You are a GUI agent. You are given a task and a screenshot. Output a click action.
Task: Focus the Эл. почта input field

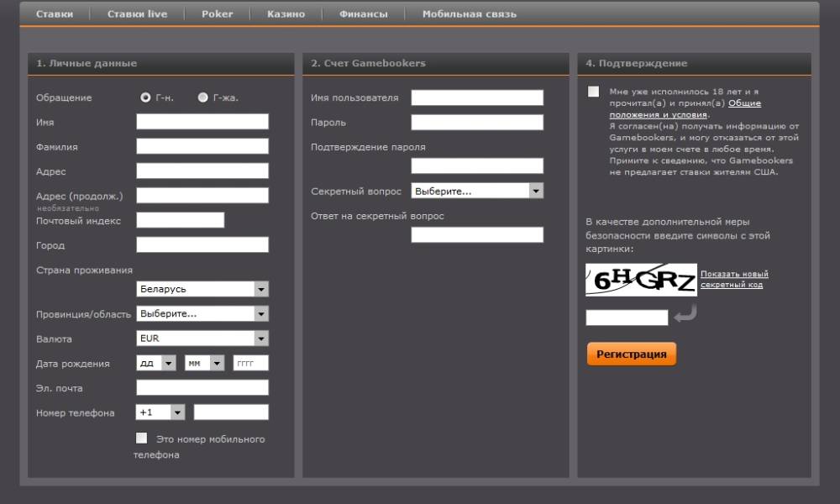(x=202, y=388)
